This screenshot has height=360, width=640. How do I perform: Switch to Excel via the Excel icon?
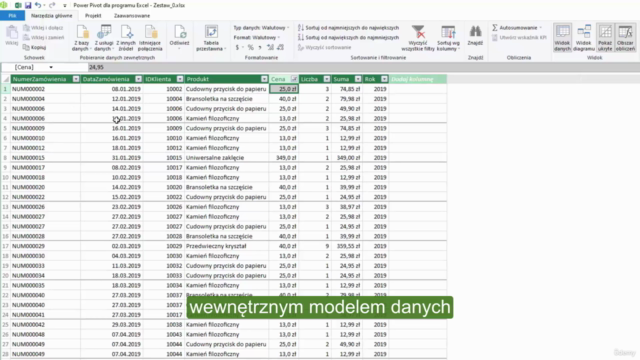pyautogui.click(x=18, y=5)
